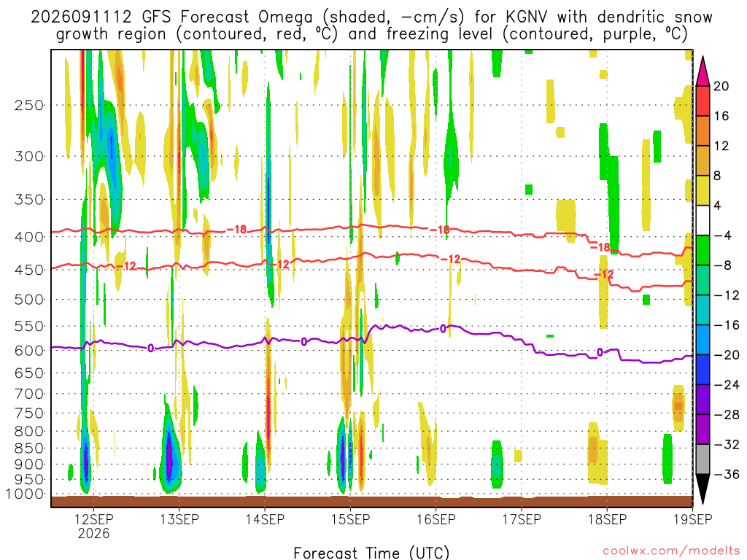747x560 pixels.
Task: Click the purple 0 freezing level label near 16SEP
Action: (x=443, y=329)
